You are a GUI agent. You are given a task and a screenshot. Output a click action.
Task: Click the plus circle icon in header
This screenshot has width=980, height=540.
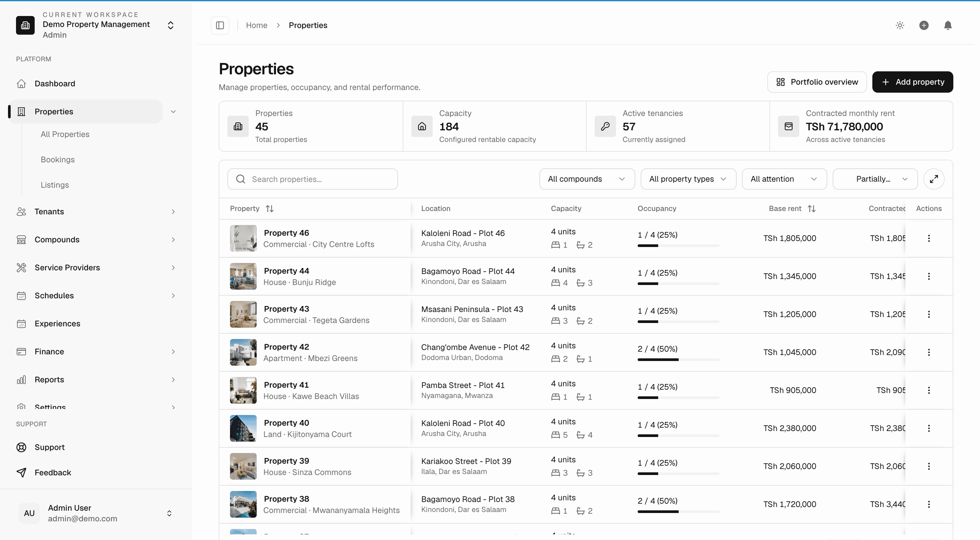pyautogui.click(x=924, y=25)
